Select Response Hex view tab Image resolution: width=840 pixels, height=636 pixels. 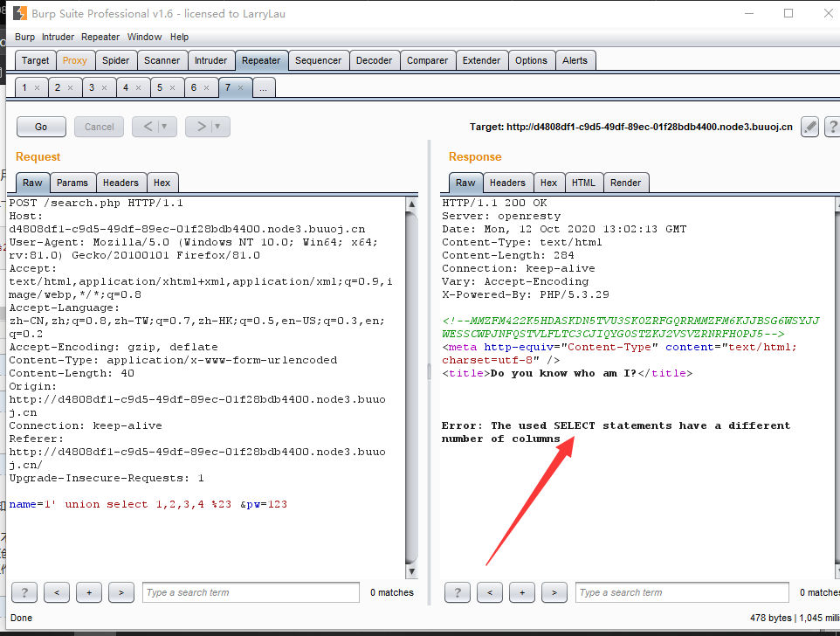click(x=548, y=183)
